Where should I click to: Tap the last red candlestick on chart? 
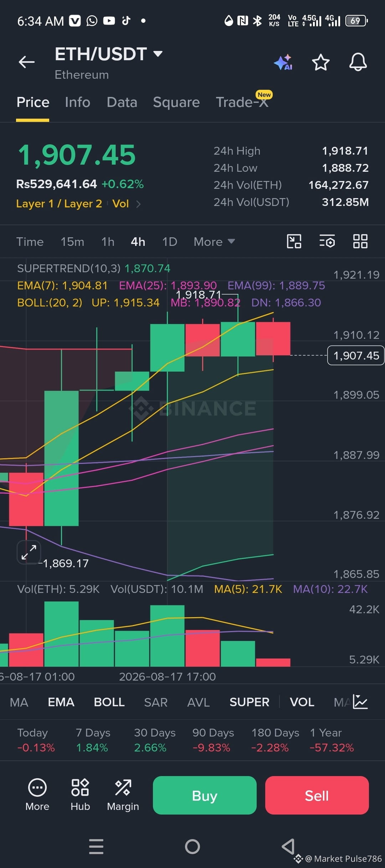(x=273, y=339)
